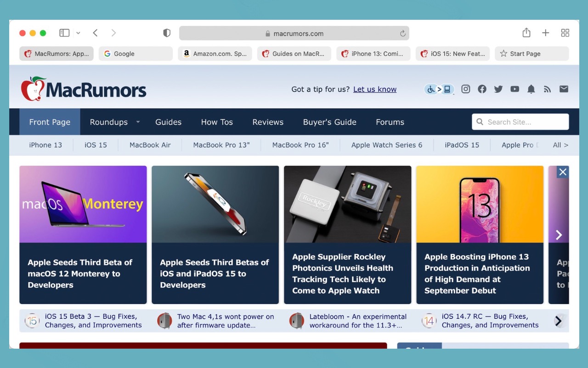
Task: Click the email envelope icon
Action: [x=564, y=89]
